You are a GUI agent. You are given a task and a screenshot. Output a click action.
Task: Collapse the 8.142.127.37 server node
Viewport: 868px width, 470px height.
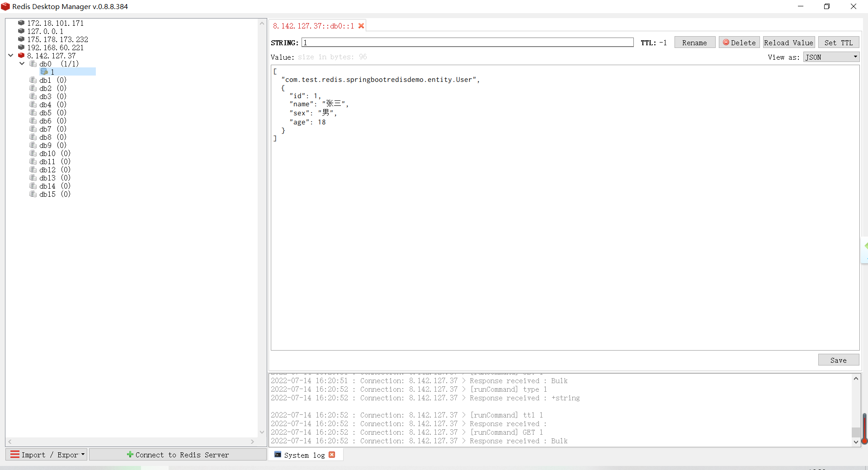tap(11, 55)
